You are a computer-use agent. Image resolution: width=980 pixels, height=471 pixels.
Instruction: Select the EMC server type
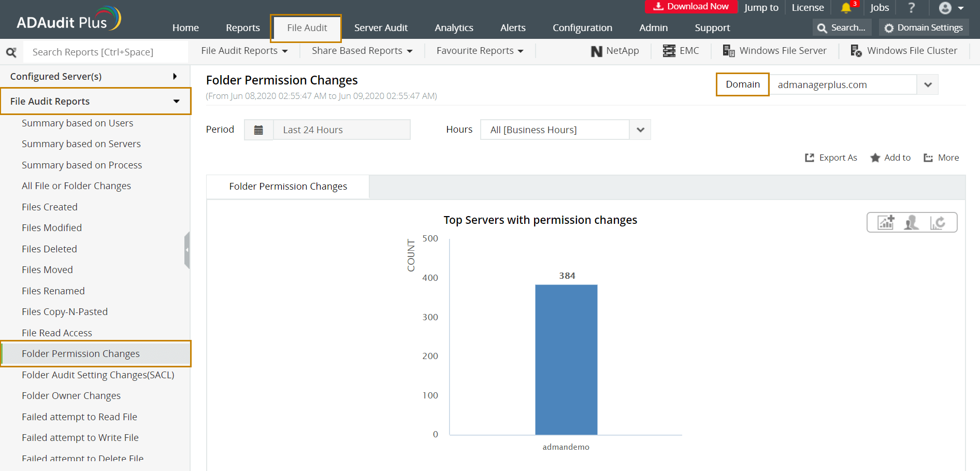[681, 51]
